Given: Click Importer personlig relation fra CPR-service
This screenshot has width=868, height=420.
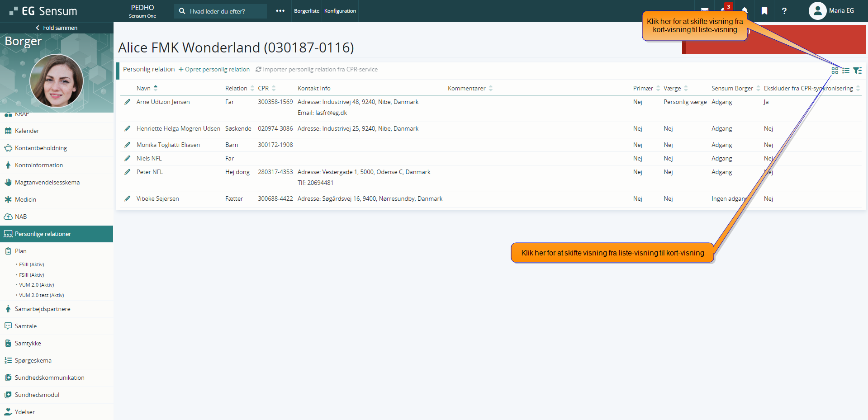Looking at the screenshot, I should click(x=317, y=70).
